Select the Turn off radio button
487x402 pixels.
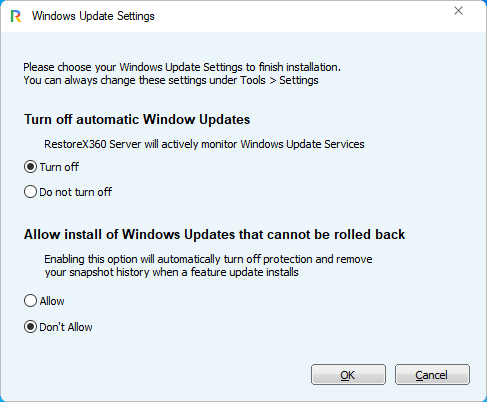(30, 167)
